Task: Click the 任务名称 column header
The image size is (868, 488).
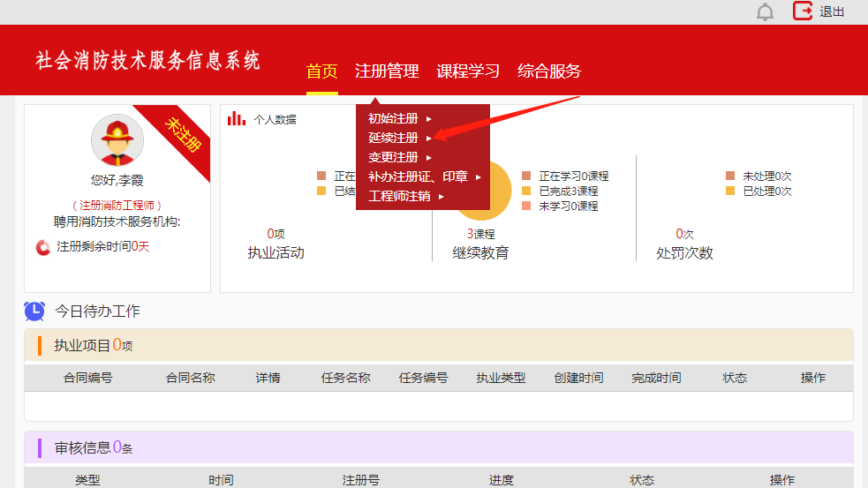Action: [x=346, y=378]
